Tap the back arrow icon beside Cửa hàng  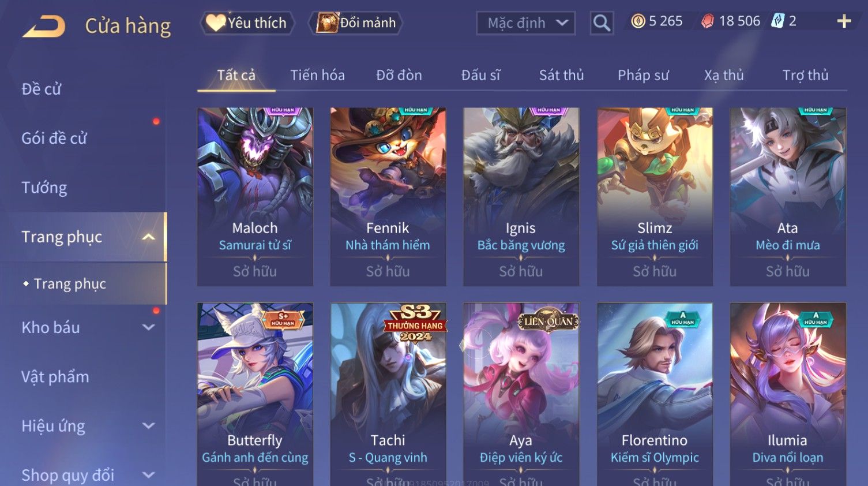click(44, 26)
